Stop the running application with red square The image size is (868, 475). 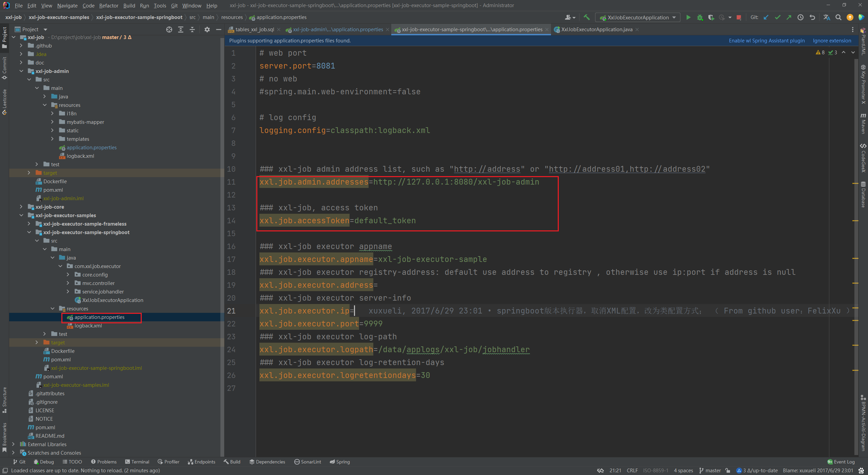[x=738, y=17]
